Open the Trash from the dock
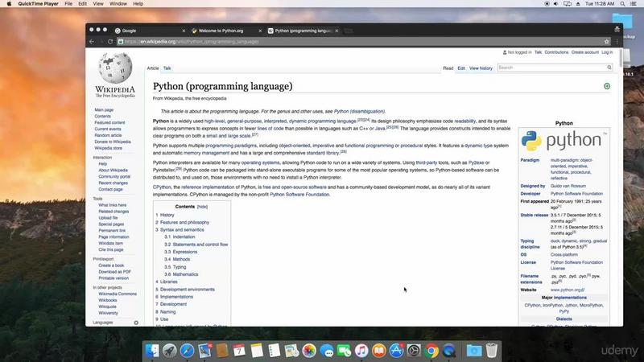The height and width of the screenshot is (362, 644). [492, 351]
